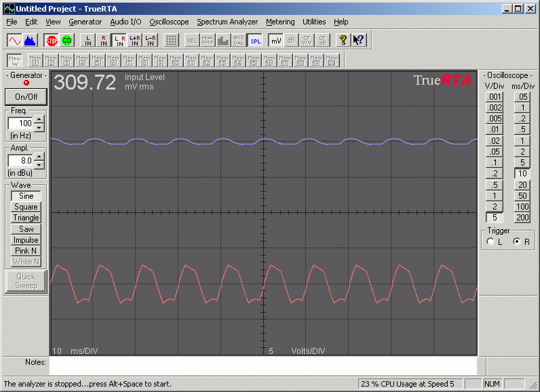Toggle the SPL toolbar icon
Image resolution: width=540 pixels, height=392 pixels.
[255, 41]
